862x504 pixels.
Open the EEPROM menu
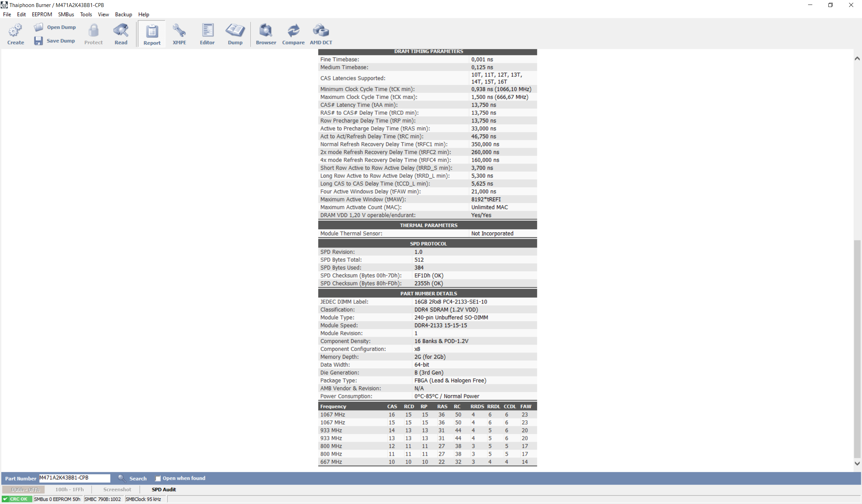pyautogui.click(x=42, y=14)
